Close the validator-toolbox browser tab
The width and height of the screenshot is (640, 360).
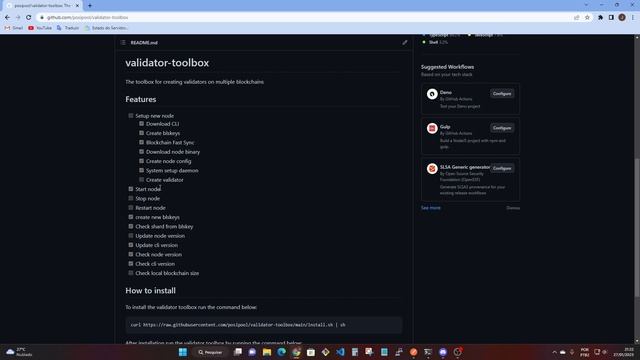tap(77, 6)
